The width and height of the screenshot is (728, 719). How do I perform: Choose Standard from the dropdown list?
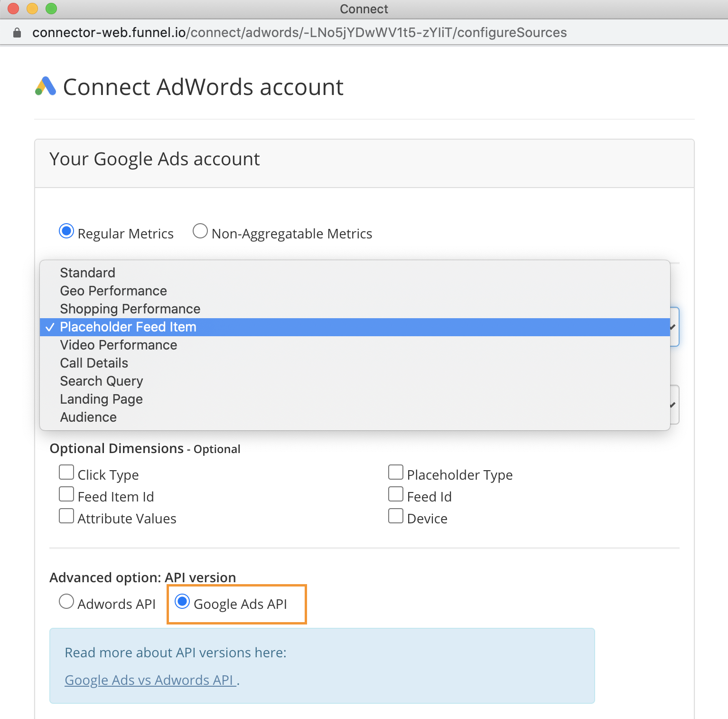click(x=88, y=273)
